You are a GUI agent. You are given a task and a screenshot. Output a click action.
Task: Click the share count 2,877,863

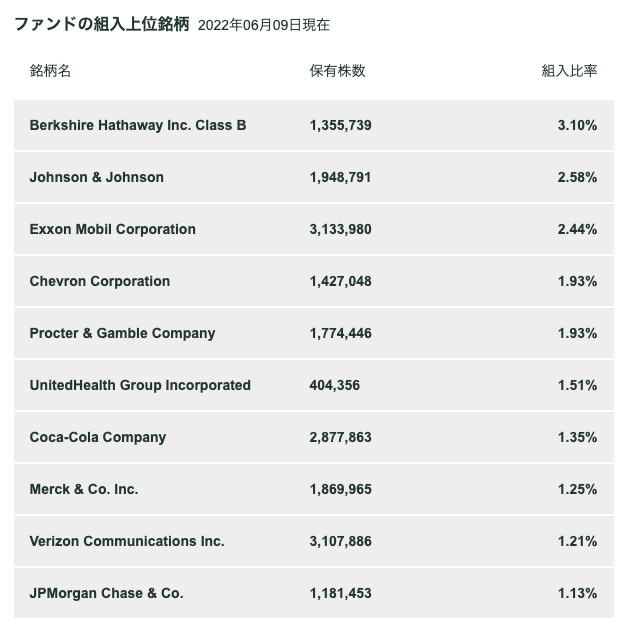[x=340, y=437]
